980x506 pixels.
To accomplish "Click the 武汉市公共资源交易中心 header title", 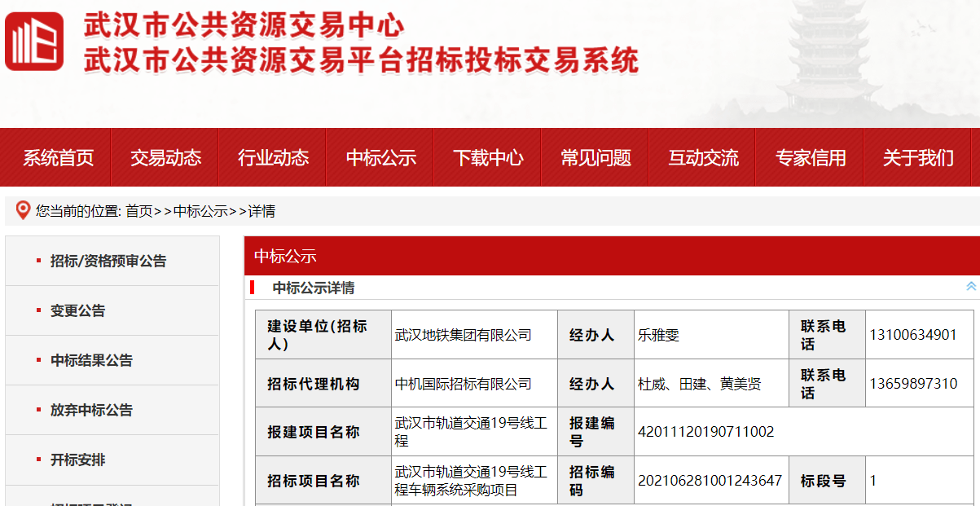I will pos(244,25).
